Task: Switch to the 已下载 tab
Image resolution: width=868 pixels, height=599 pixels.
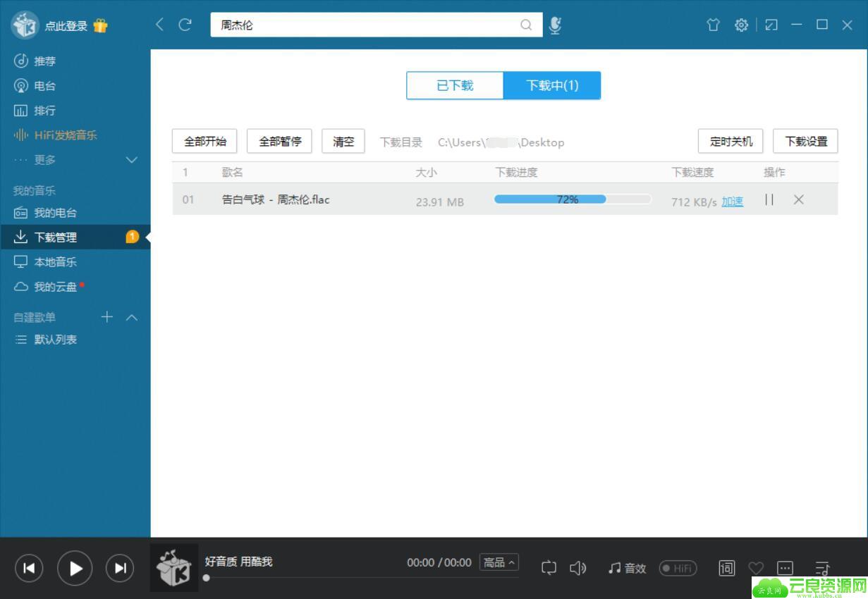Action: tap(455, 85)
